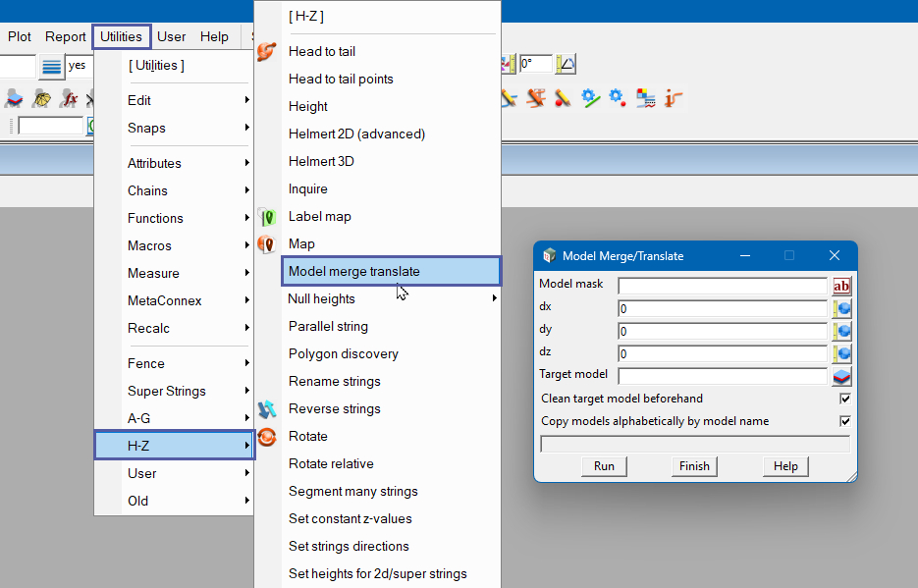Screen dimensions: 918x588
Task: Uncheck Clean target model beforehand
Action: coord(844,399)
